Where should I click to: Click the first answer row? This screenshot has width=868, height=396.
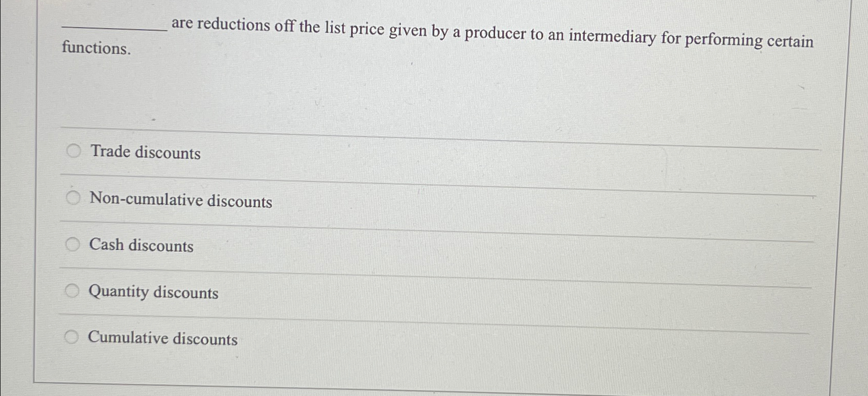[x=358, y=152]
